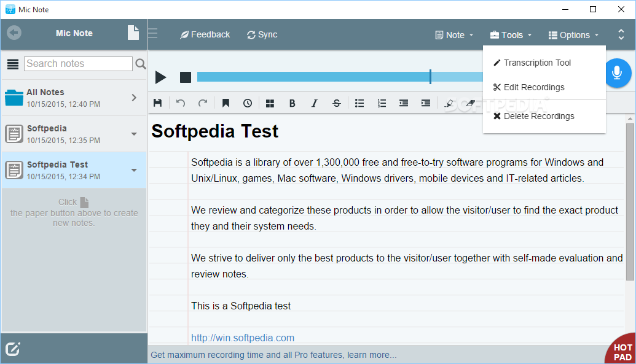Click the note vertical scrollbar
This screenshot has height=364, width=636.
630,202
